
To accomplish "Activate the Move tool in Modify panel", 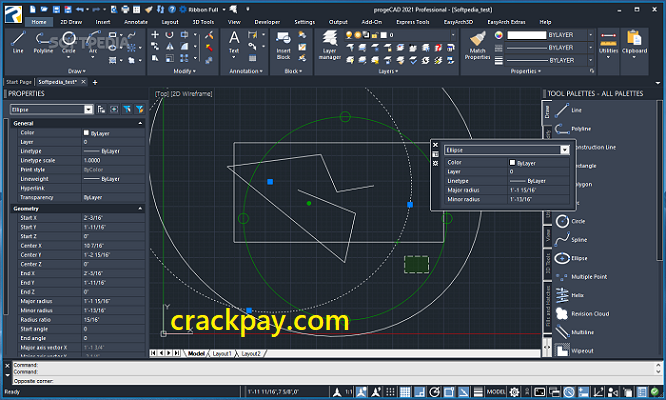I will coord(155,35).
